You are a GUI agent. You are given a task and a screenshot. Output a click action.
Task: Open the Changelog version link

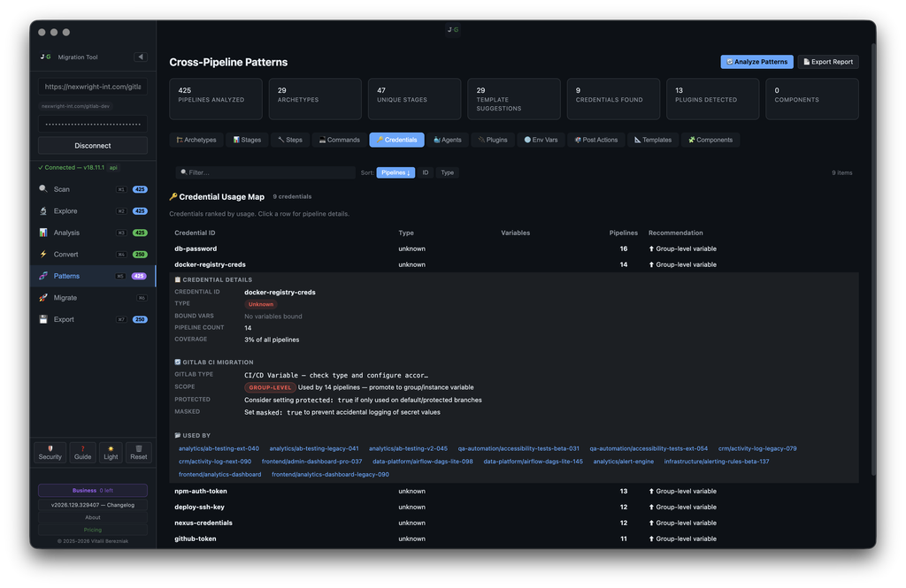pos(92,505)
